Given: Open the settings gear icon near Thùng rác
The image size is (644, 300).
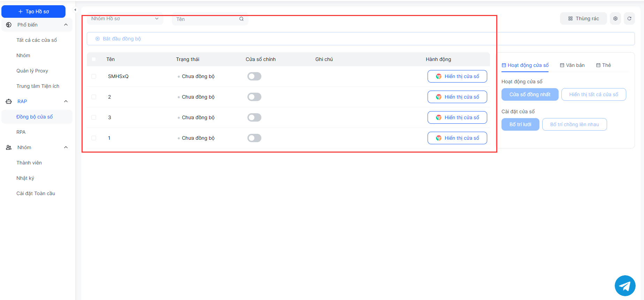Looking at the screenshot, I should click(615, 18).
